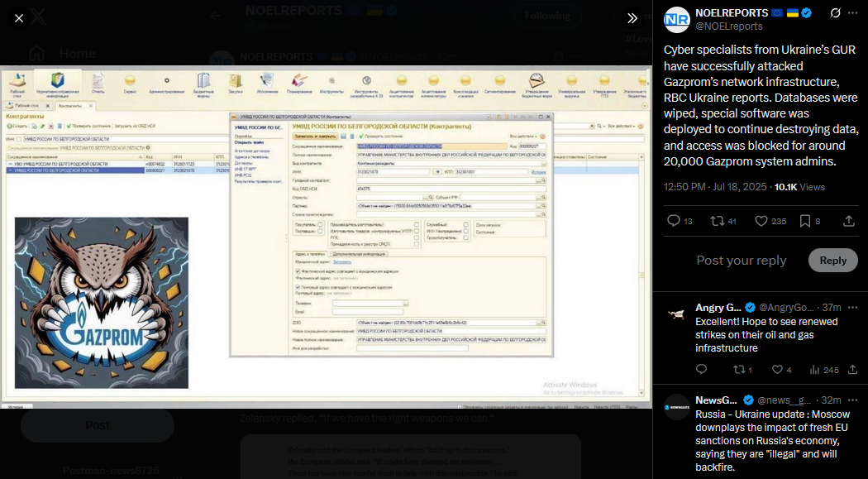Open the 32m timestamp on NewsG reply
The width and height of the screenshot is (868, 479).
[x=832, y=400]
